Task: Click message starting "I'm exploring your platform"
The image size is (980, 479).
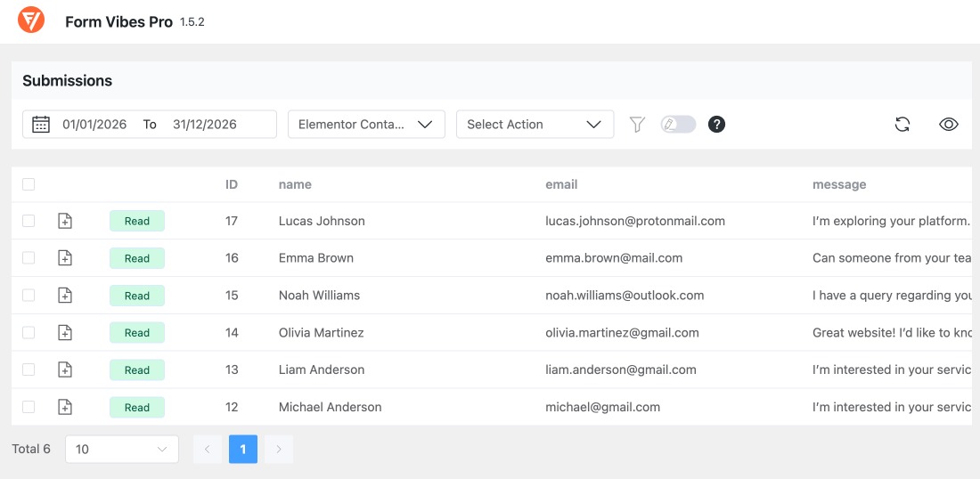Action: click(x=892, y=221)
